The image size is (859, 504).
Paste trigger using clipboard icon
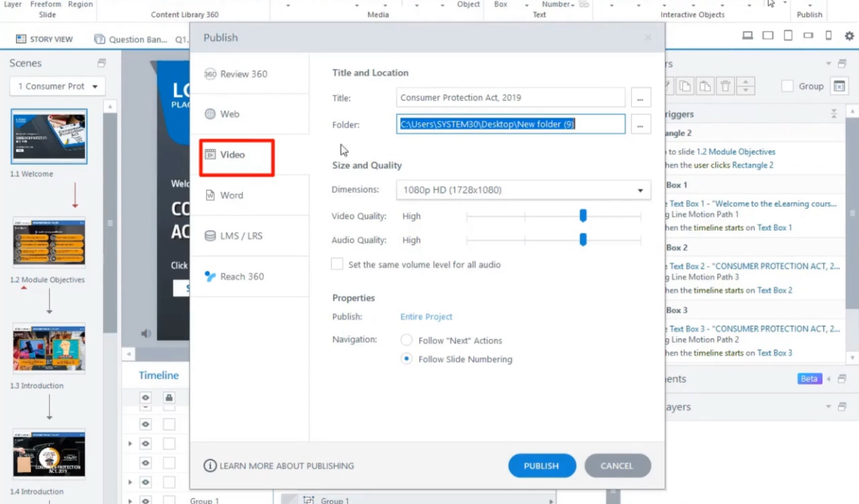click(705, 86)
